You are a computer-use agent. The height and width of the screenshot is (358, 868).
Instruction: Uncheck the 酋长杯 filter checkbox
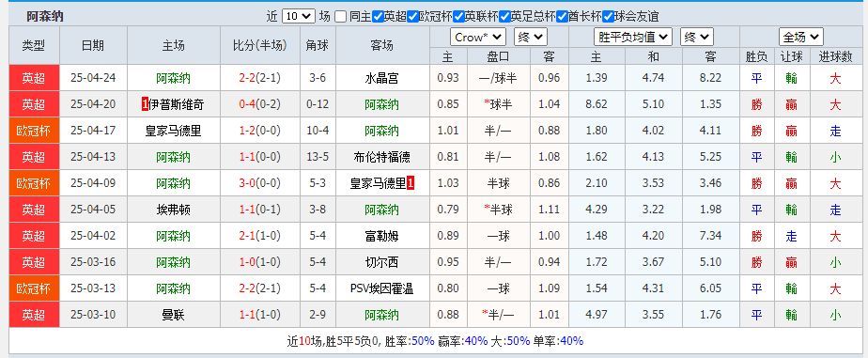(562, 17)
